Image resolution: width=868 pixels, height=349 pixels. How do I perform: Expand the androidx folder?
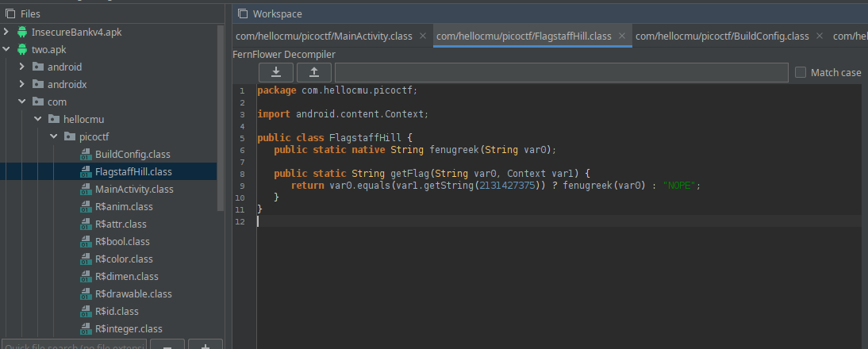[x=22, y=85]
